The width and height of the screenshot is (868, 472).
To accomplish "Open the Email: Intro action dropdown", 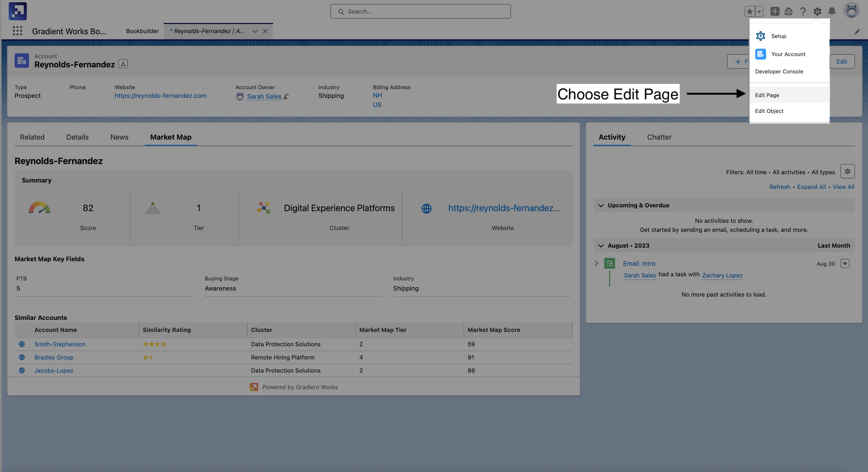I will tap(845, 263).
